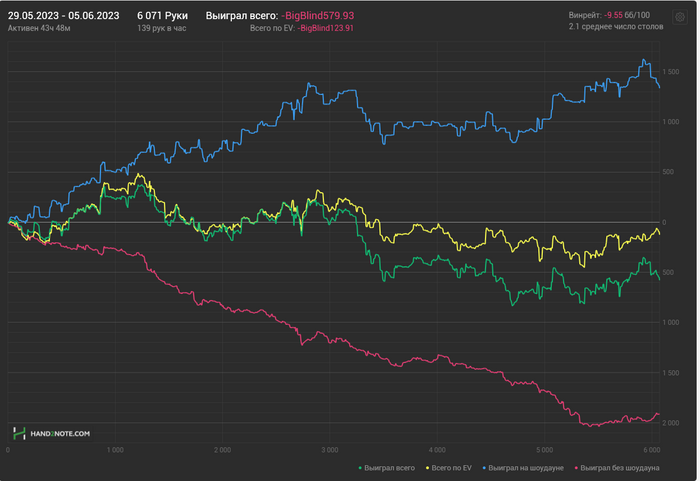700x481 pixels.
Task: Open the settings gear in top-right corner
Action: tap(682, 17)
